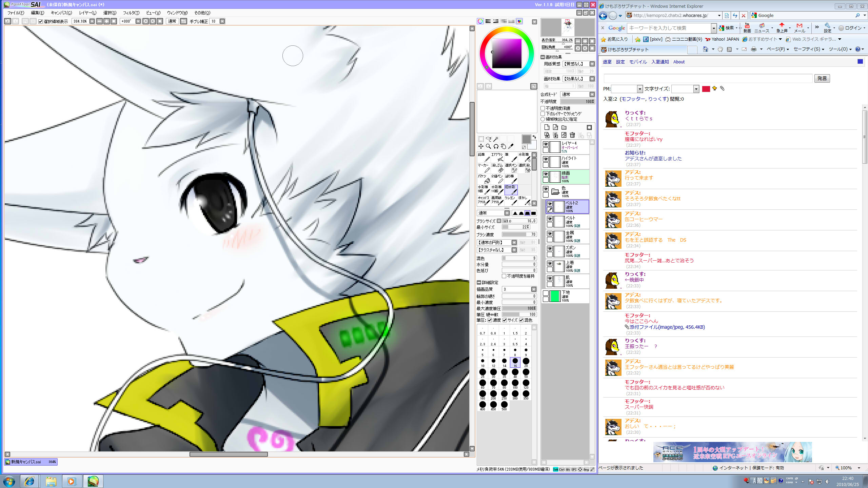Choose the magic wand tool
The height and width of the screenshot is (488, 868).
(496, 139)
